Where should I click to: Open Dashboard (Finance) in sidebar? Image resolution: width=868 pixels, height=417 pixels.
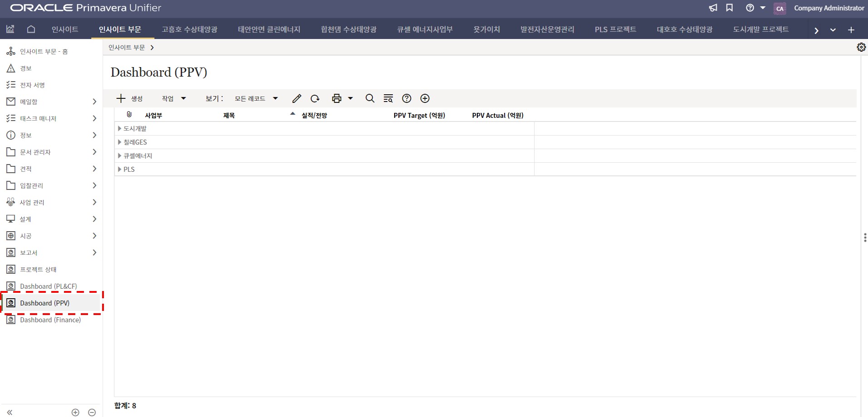click(50, 320)
